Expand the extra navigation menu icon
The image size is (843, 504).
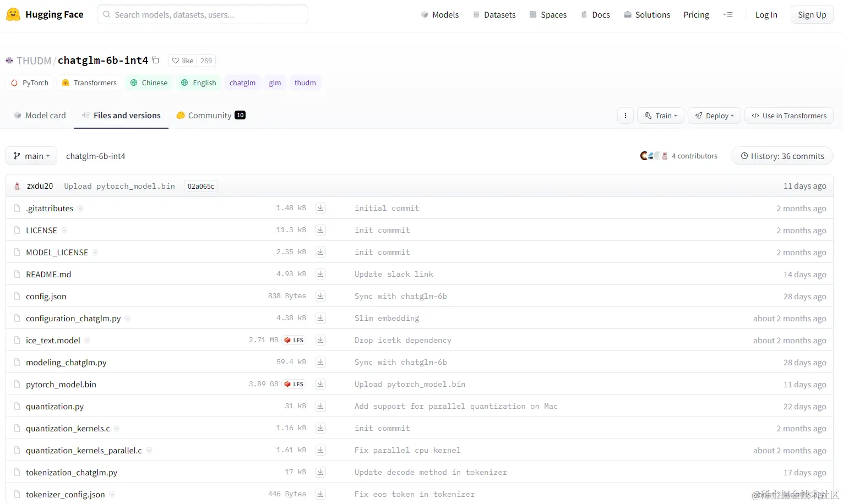728,15
